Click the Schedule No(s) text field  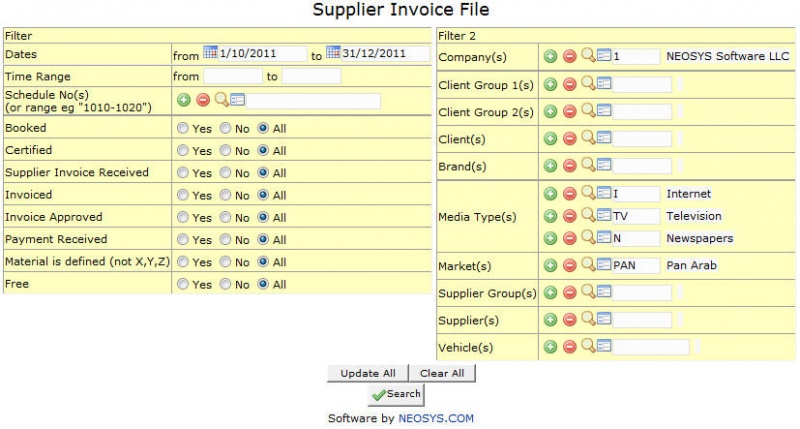coord(313,101)
